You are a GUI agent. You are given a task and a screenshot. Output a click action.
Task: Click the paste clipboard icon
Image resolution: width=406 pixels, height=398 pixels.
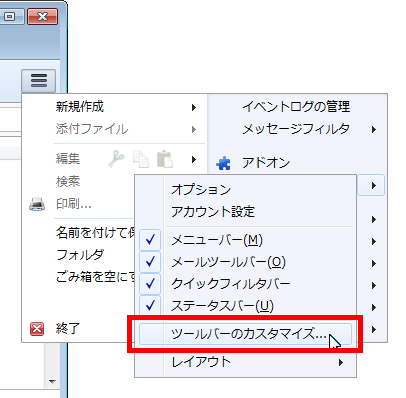point(165,159)
